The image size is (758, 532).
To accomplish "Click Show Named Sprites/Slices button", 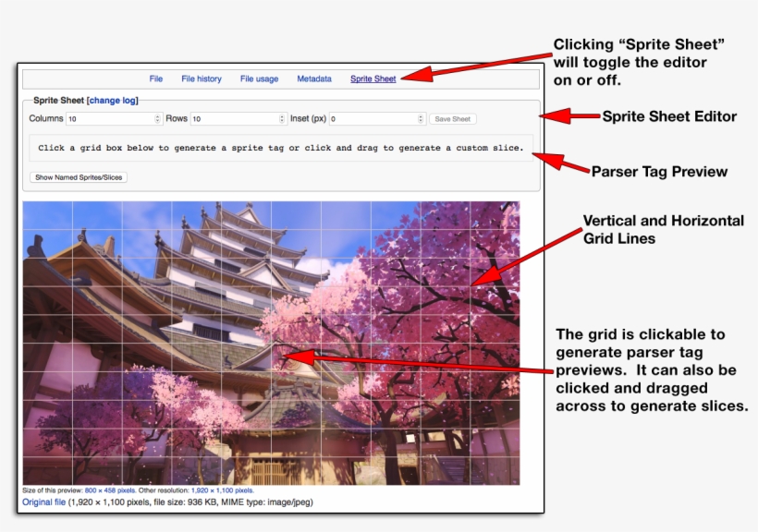I will pyautogui.click(x=79, y=177).
